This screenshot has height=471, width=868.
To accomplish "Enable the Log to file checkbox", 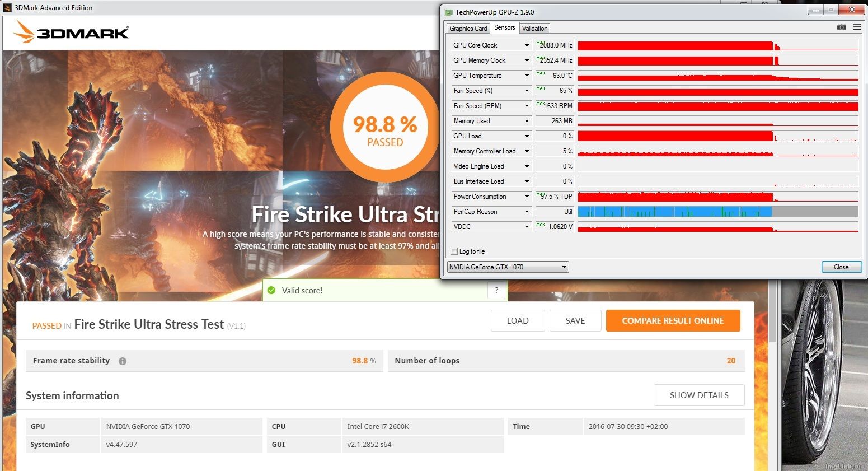I will 454,251.
